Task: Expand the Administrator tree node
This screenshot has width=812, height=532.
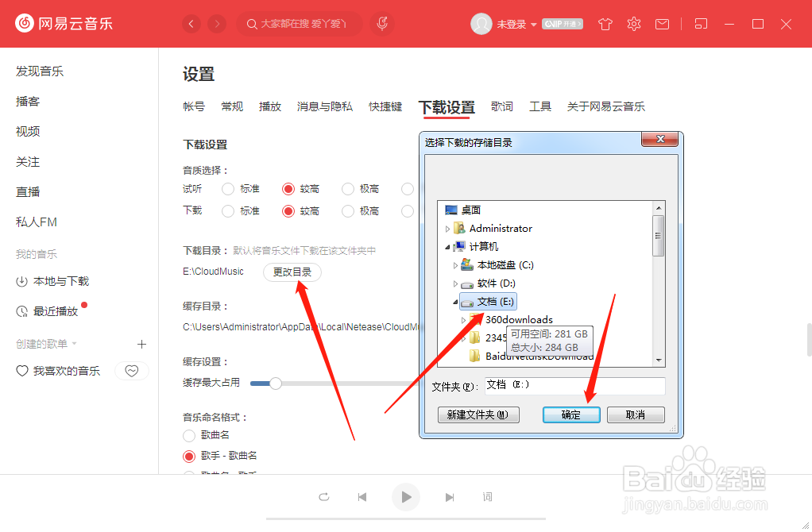Action: [447, 229]
